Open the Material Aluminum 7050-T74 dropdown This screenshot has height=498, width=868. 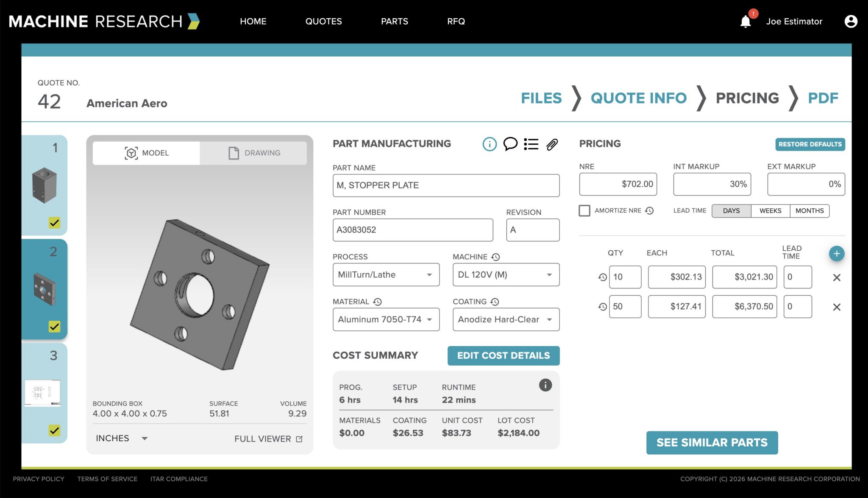[386, 319]
